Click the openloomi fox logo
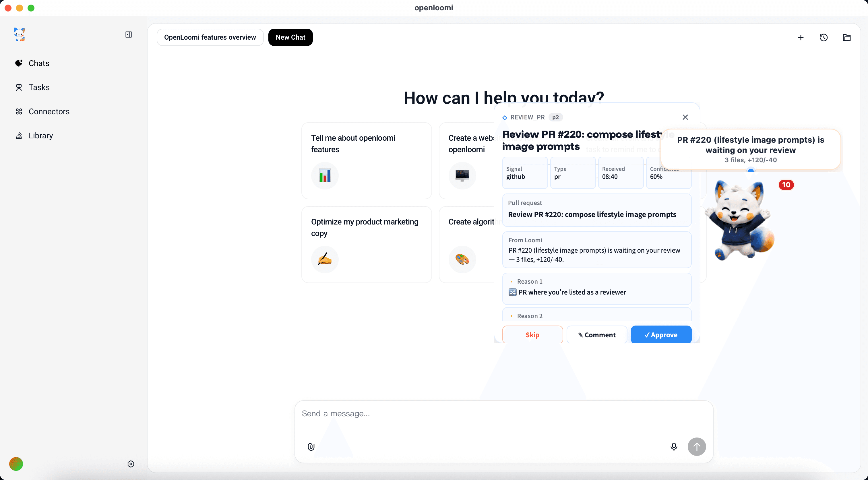The height and width of the screenshot is (480, 868). [x=20, y=34]
